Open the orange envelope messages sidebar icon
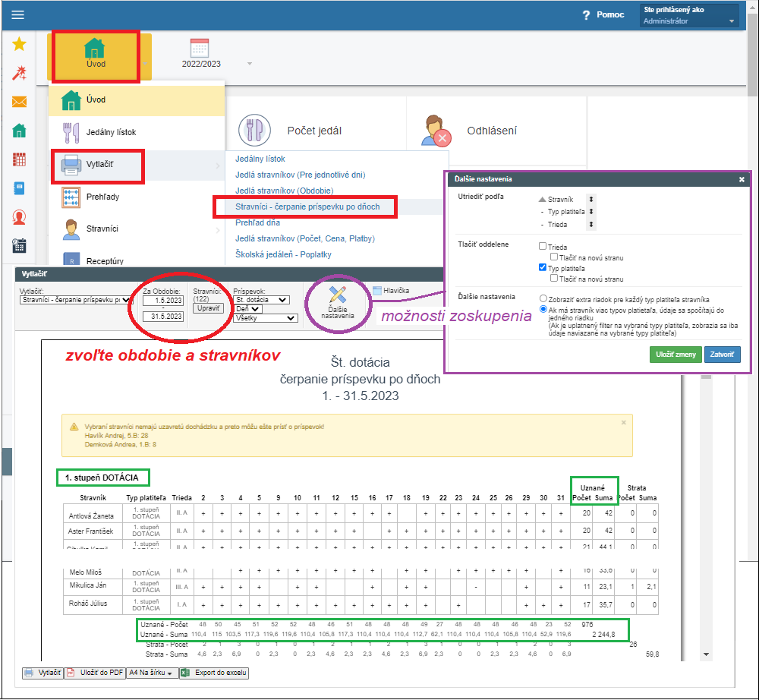 (x=20, y=102)
